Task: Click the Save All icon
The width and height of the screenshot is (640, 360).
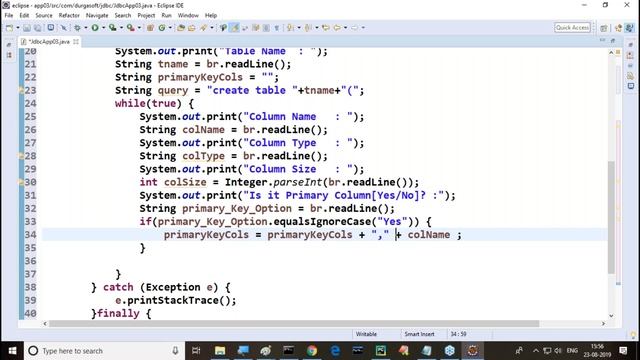Action: pos(37,28)
